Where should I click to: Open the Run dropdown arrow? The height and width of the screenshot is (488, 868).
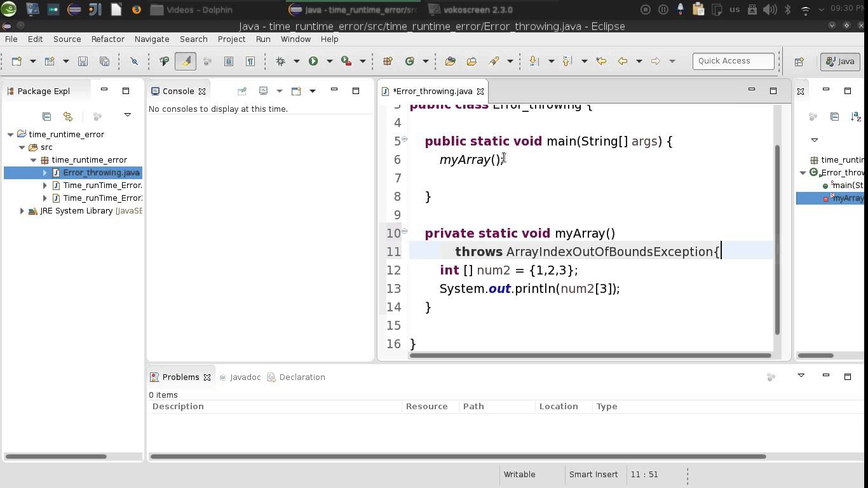point(329,61)
